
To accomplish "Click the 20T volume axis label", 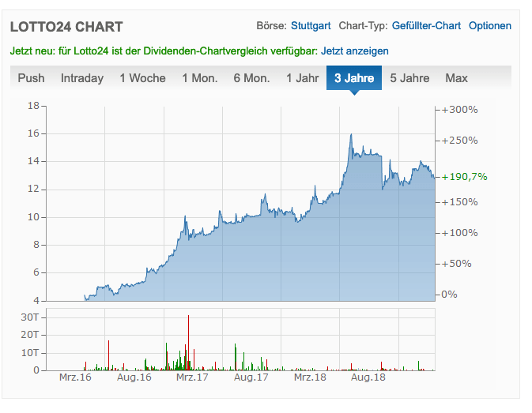I will 30,335.
